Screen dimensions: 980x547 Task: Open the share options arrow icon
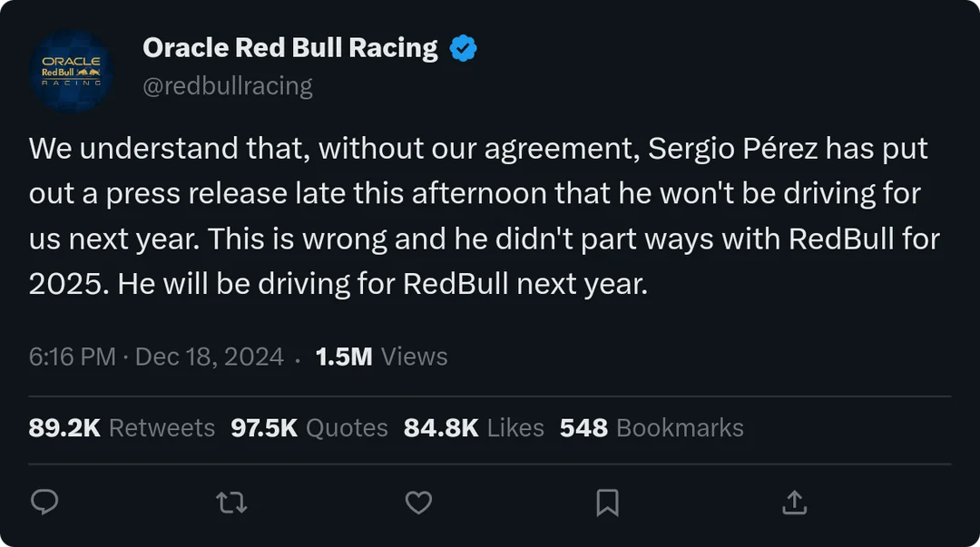(x=794, y=502)
